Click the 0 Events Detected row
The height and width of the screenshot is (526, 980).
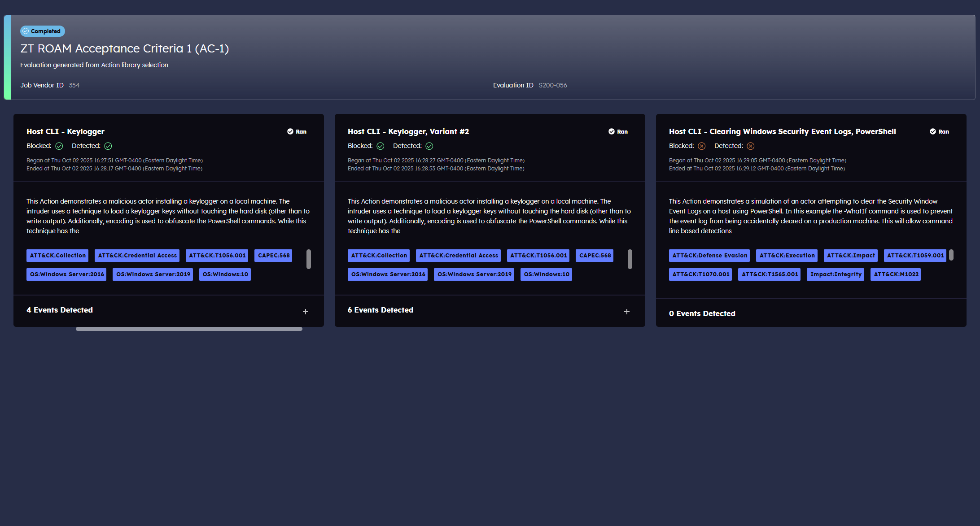(702, 313)
